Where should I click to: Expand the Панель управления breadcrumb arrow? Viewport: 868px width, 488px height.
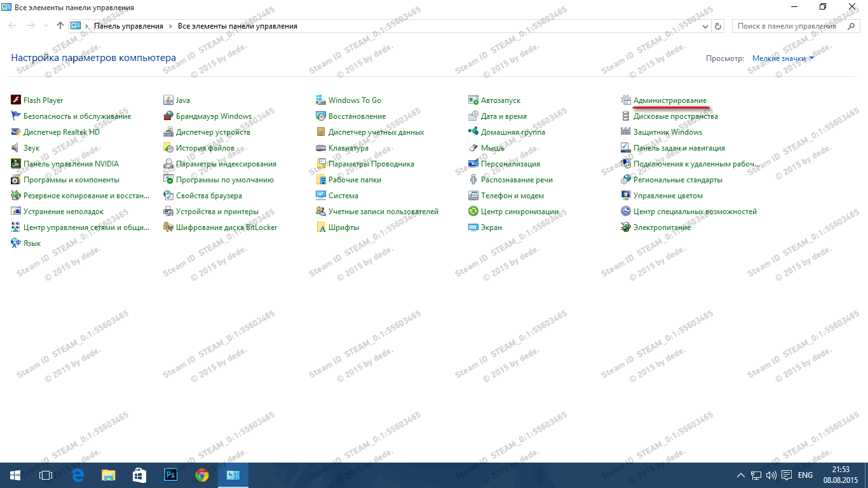(x=170, y=26)
